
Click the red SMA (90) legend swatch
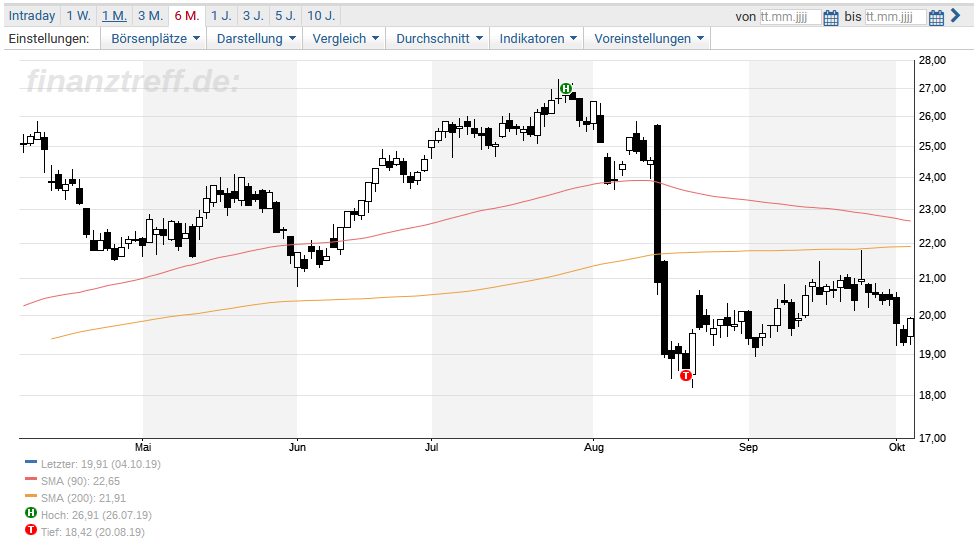pyautogui.click(x=31, y=479)
